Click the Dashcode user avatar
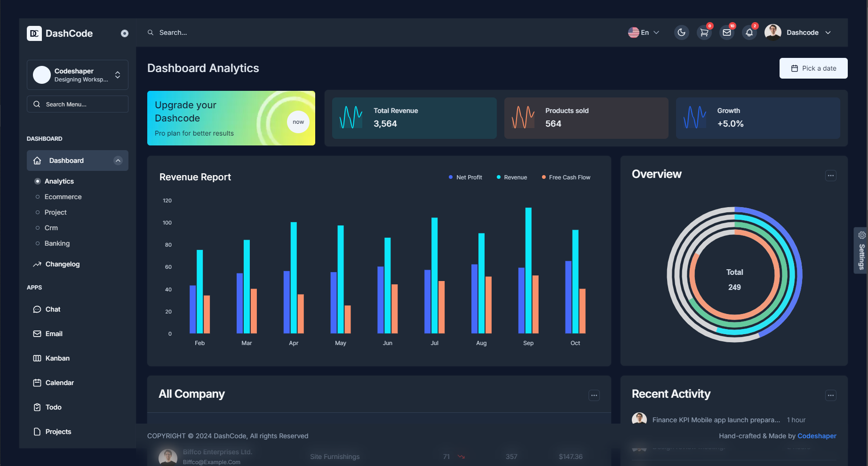The height and width of the screenshot is (466, 868). pos(773,32)
